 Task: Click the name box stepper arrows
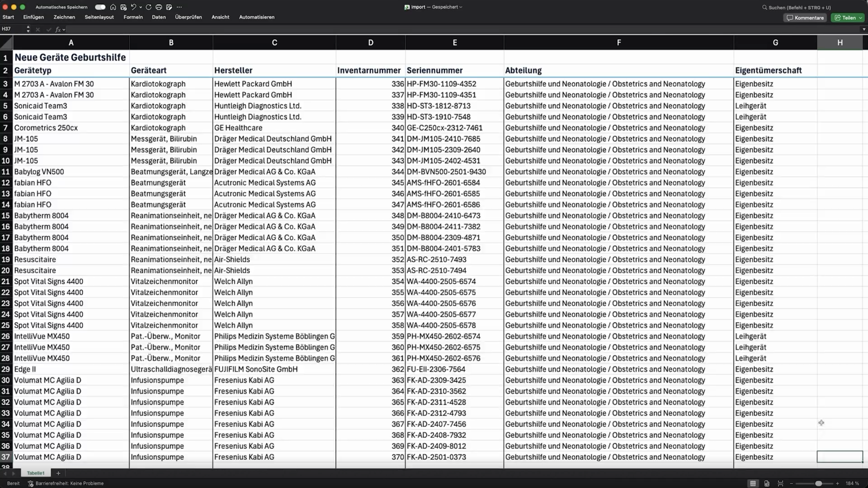pyautogui.click(x=28, y=29)
